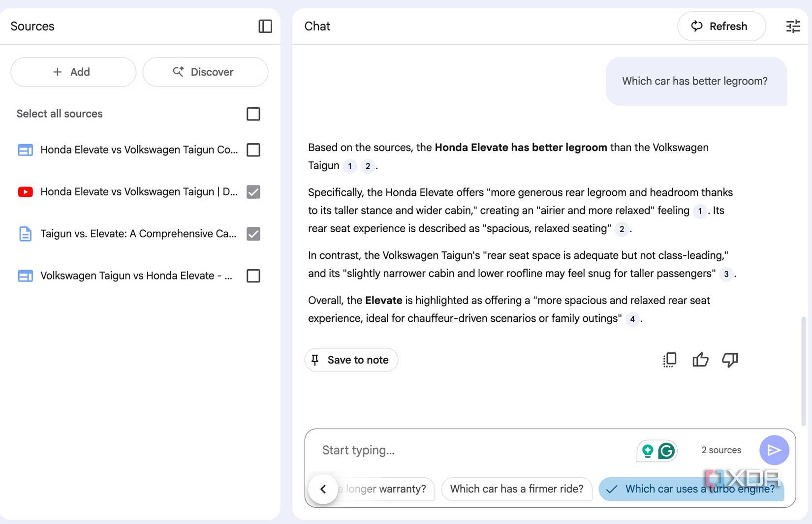Screen dimensions: 812x524
Task: Collapse the Sources side panel
Action: click(x=265, y=26)
